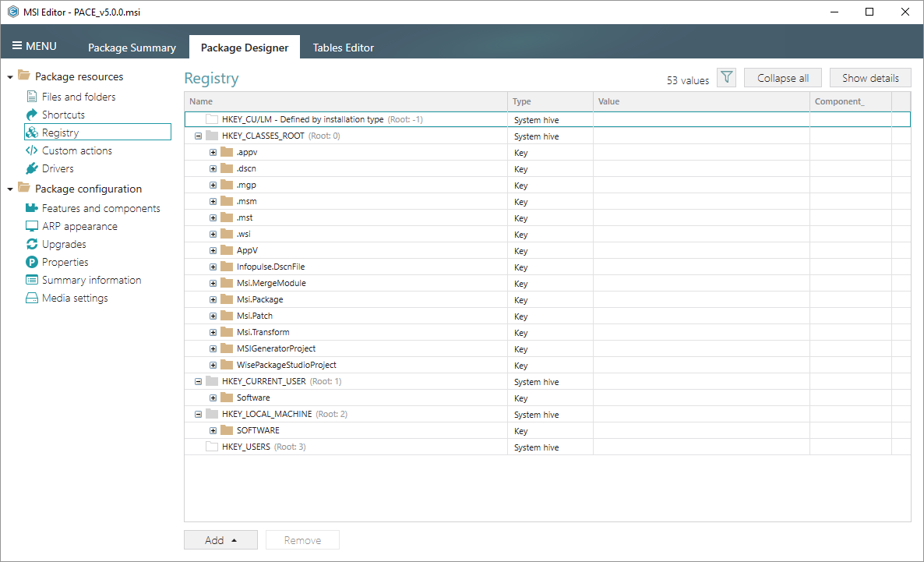924x562 pixels.
Task: Sort by the Name column header
Action: pyautogui.click(x=346, y=101)
